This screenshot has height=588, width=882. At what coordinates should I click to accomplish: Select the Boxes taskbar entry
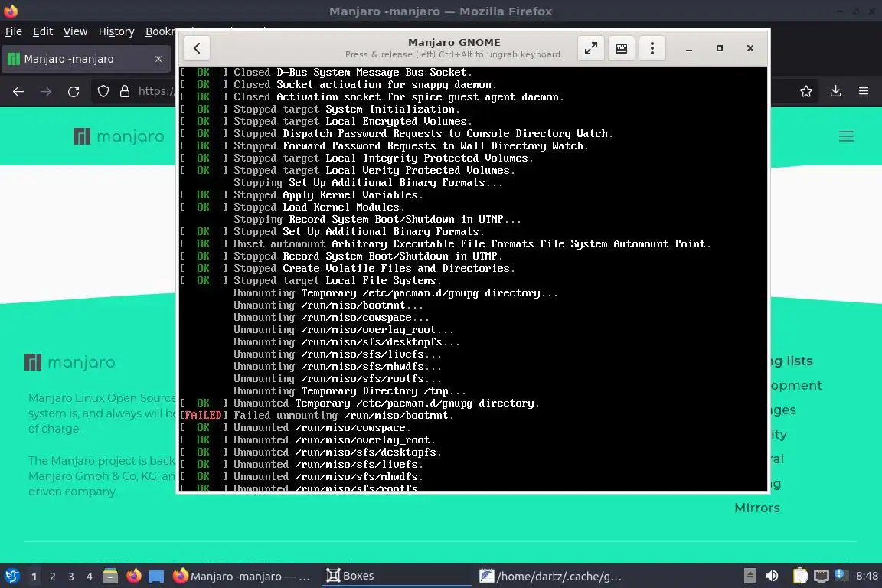396,576
